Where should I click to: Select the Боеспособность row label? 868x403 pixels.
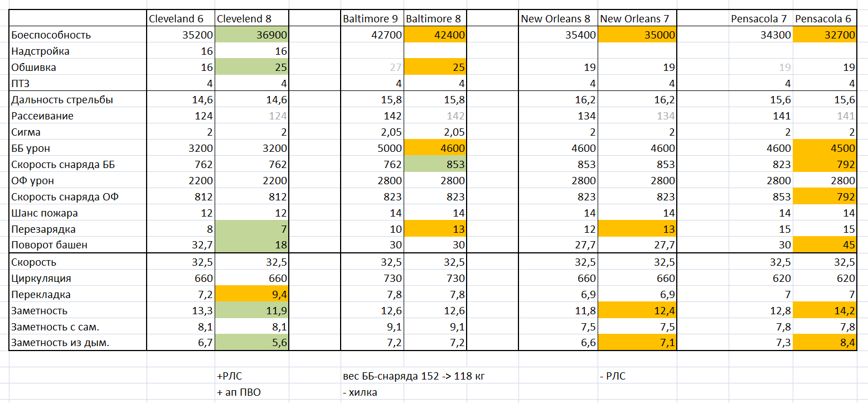(x=77, y=35)
